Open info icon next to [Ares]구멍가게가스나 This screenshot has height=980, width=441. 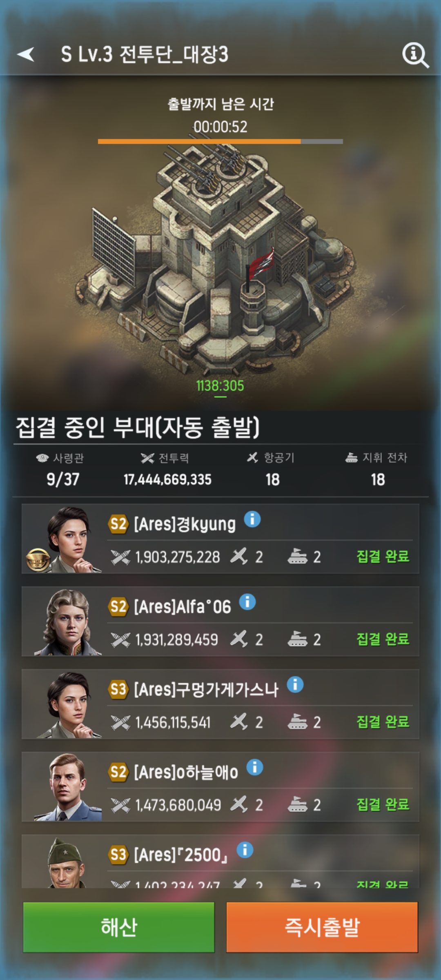click(x=295, y=684)
